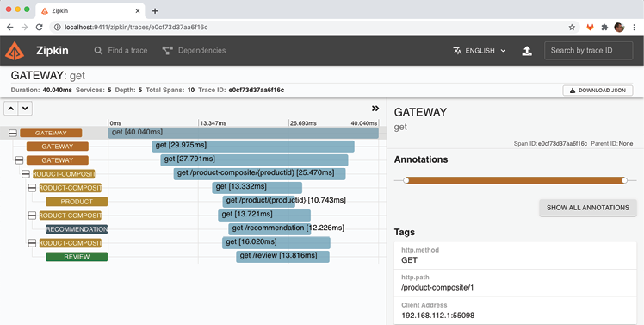Viewport: 644px width, 325px height.
Task: Select the get 27.791ms span bar
Action: tap(254, 160)
